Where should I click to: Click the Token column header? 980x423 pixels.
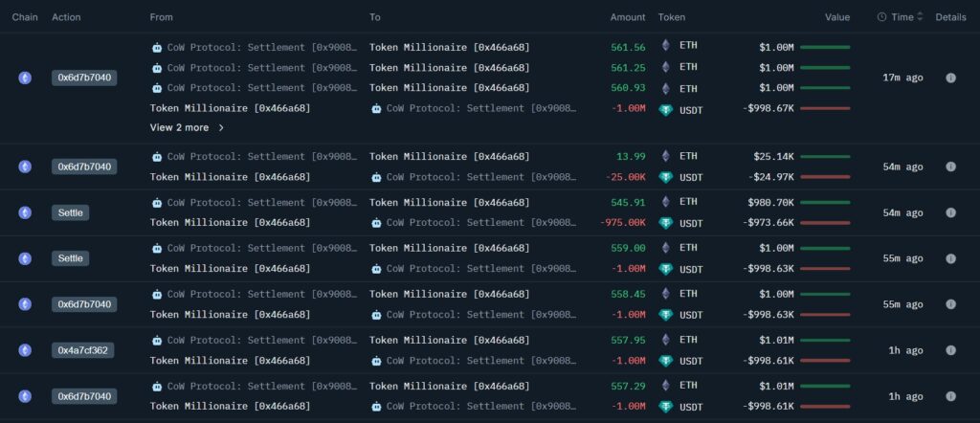click(x=671, y=17)
